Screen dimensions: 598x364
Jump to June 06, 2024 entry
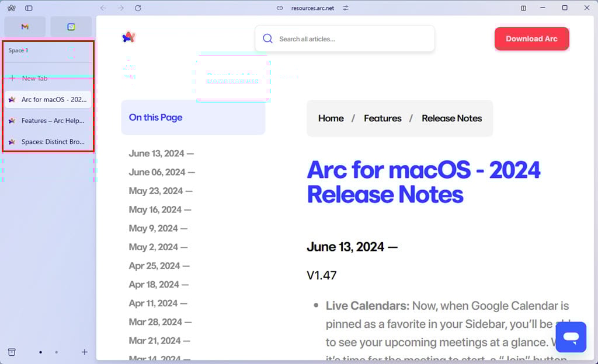coord(162,172)
